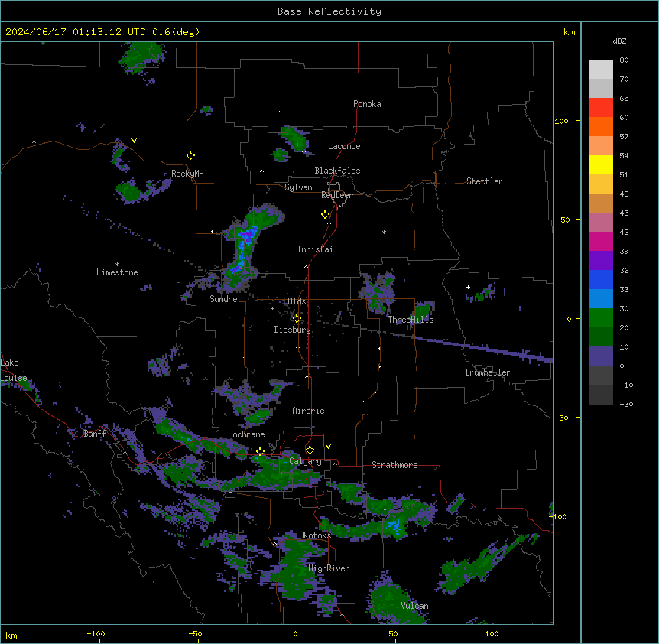The width and height of the screenshot is (659, 644).
Task: Click the Stettler label
Action: [x=485, y=181]
